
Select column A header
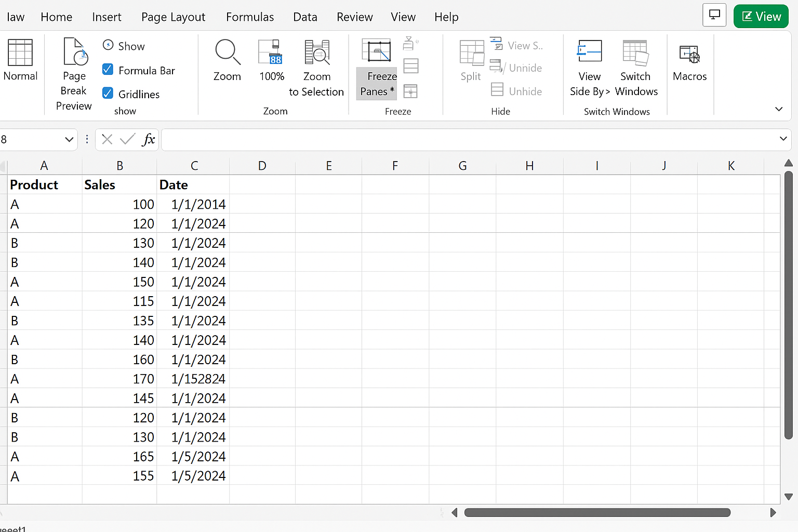[x=44, y=166]
